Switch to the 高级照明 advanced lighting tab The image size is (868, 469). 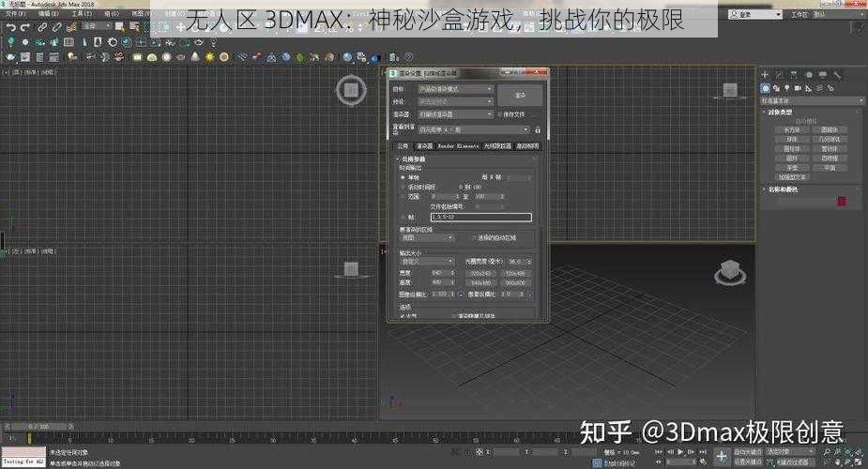pyautogui.click(x=527, y=146)
